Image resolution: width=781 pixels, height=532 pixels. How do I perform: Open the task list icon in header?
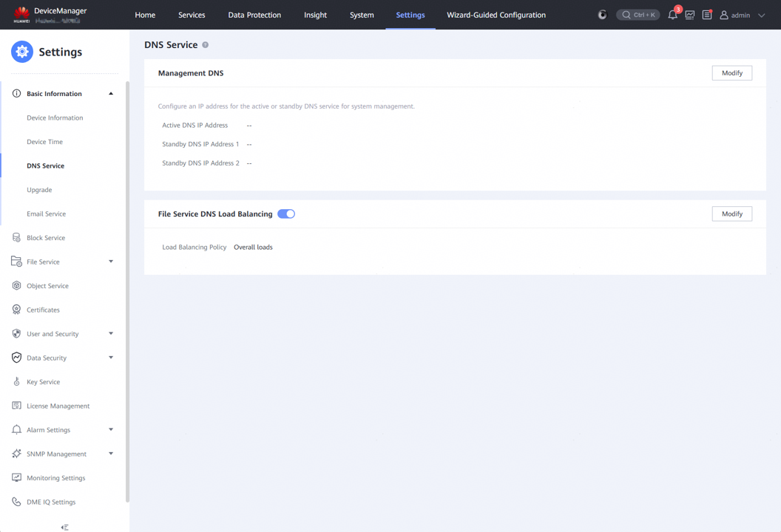(x=707, y=15)
